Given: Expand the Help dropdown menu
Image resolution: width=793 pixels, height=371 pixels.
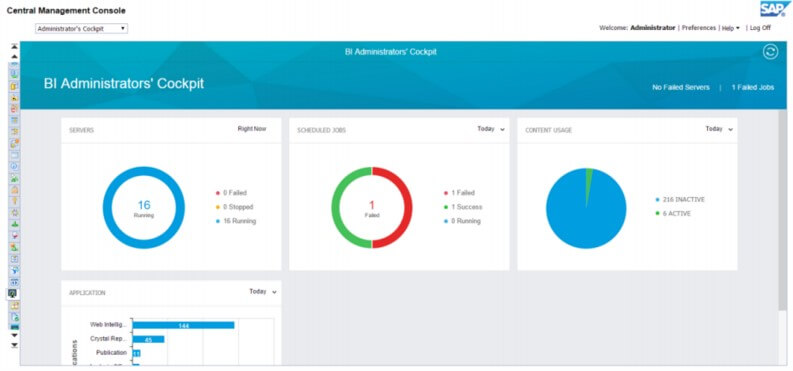Looking at the screenshot, I should [x=730, y=28].
